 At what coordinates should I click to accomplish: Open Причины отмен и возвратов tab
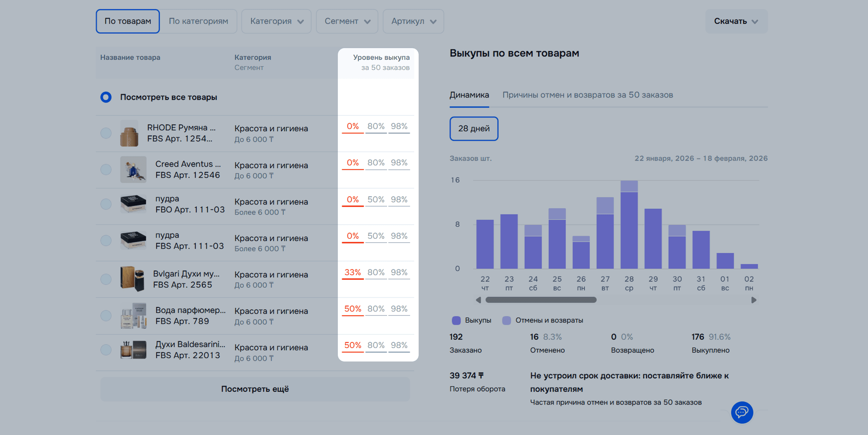pos(587,95)
